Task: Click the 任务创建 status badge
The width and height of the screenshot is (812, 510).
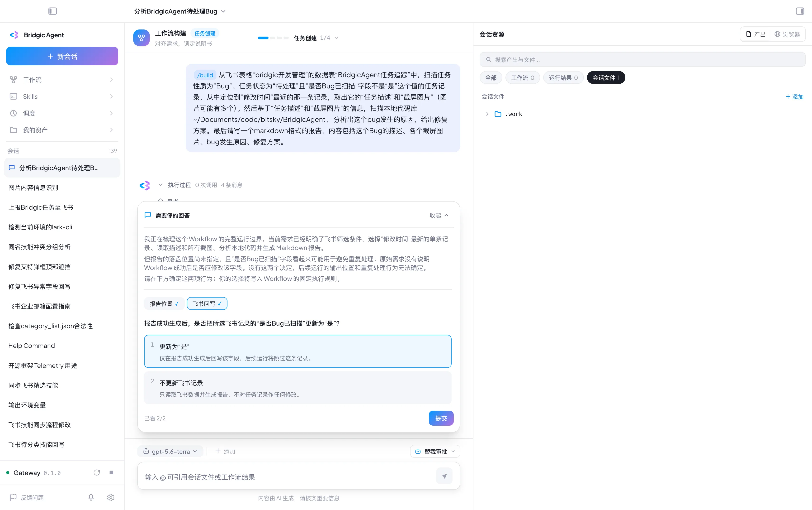Action: click(205, 33)
